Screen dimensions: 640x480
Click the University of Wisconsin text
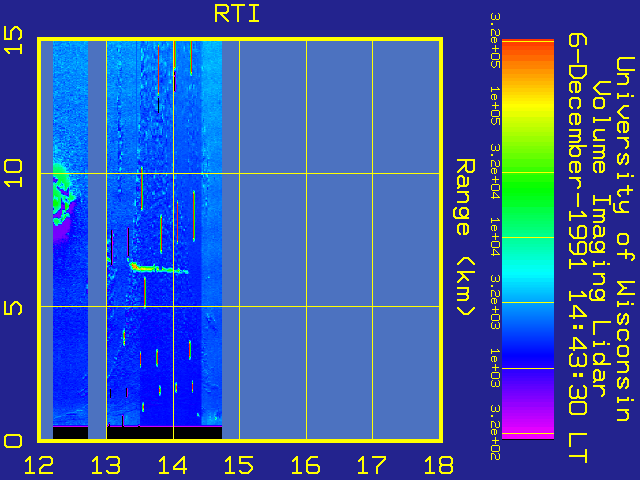pyautogui.click(x=625, y=239)
